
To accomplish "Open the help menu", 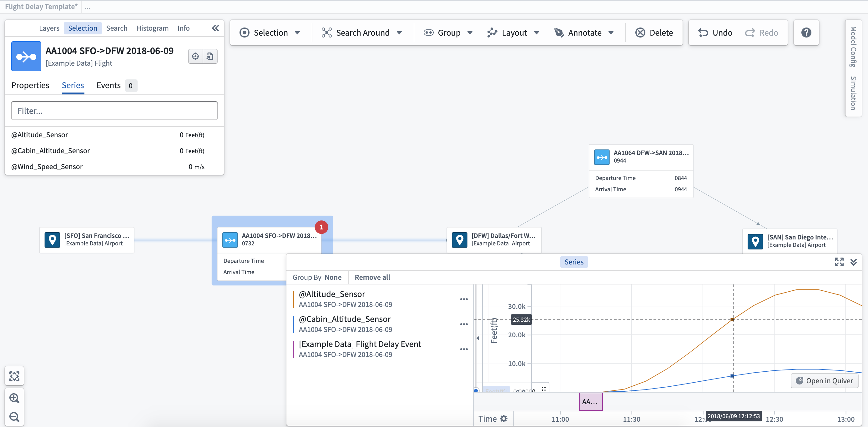I will 806,33.
